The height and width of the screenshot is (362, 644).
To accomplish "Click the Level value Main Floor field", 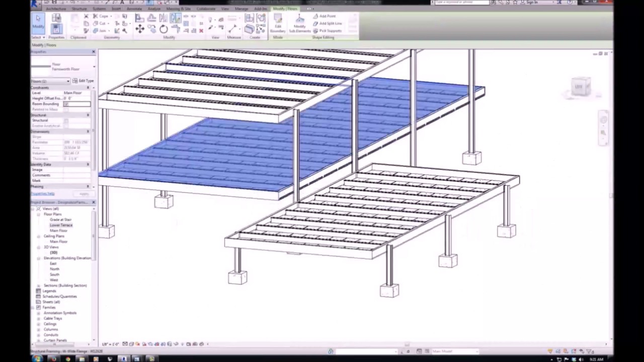I will pos(77,93).
